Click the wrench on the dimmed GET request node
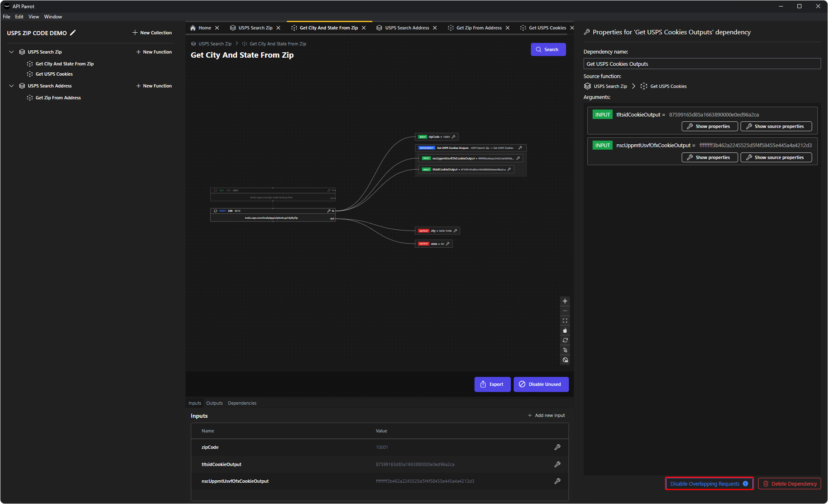Viewport: 828px width, 504px height. point(329,190)
